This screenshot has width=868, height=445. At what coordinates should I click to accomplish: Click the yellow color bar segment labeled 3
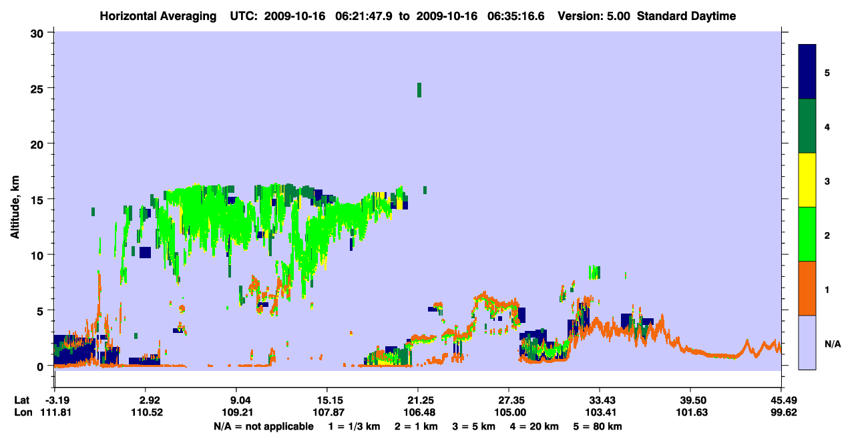click(807, 180)
